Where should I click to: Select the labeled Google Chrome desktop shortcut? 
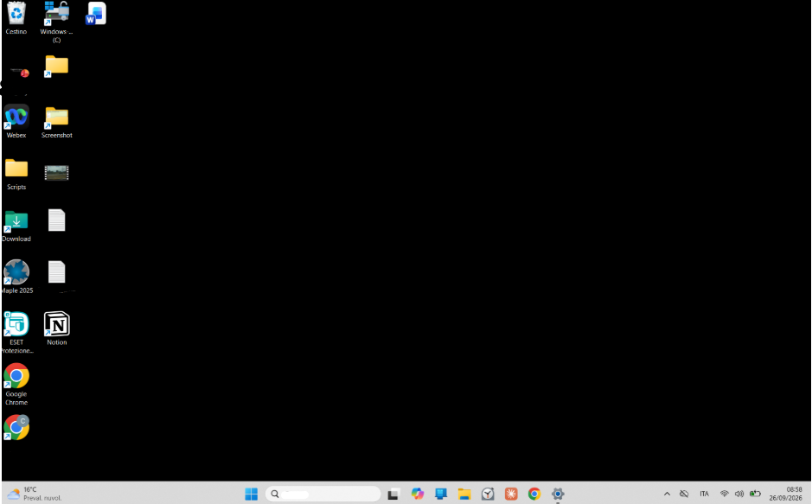pyautogui.click(x=16, y=385)
